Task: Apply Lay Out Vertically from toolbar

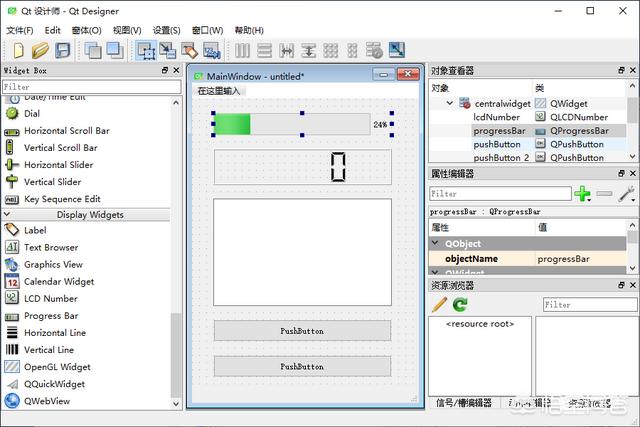Action: coord(264,50)
